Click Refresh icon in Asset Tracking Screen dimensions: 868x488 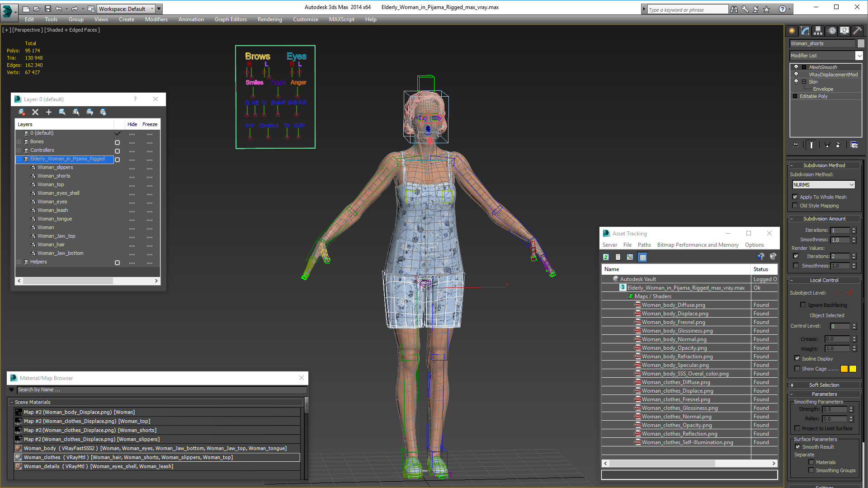coord(606,257)
